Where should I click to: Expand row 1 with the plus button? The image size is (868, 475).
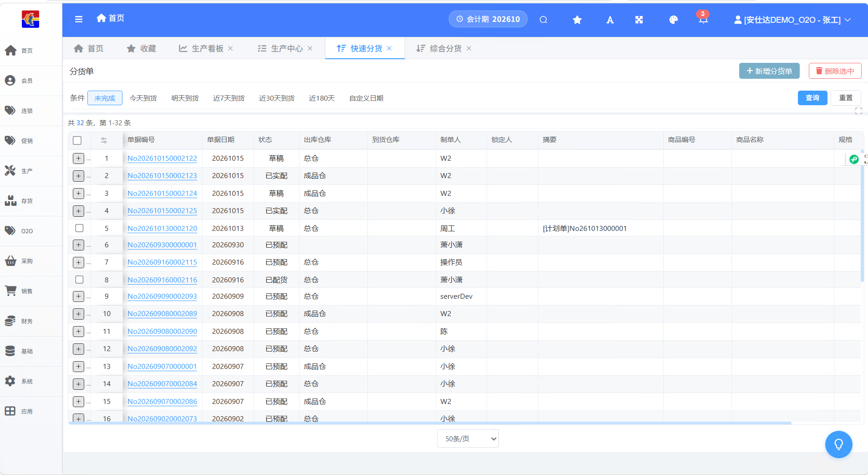click(78, 158)
